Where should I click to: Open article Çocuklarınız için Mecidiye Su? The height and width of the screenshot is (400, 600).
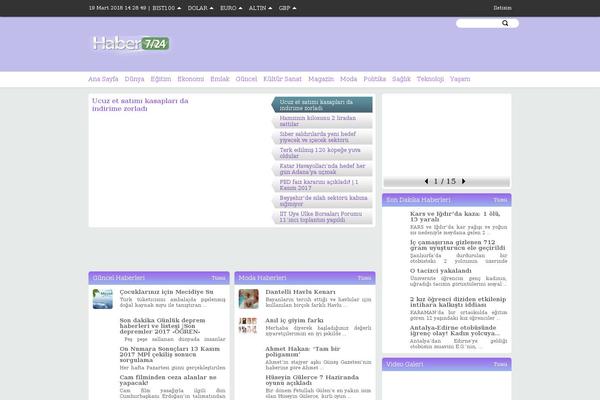tap(166, 292)
